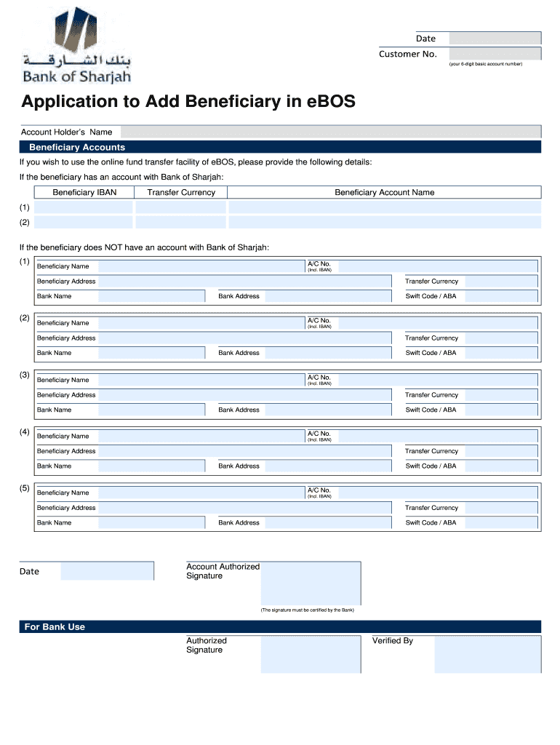Click the Account Authorized Signature box
This screenshot has height=745, width=560.
pos(311,583)
